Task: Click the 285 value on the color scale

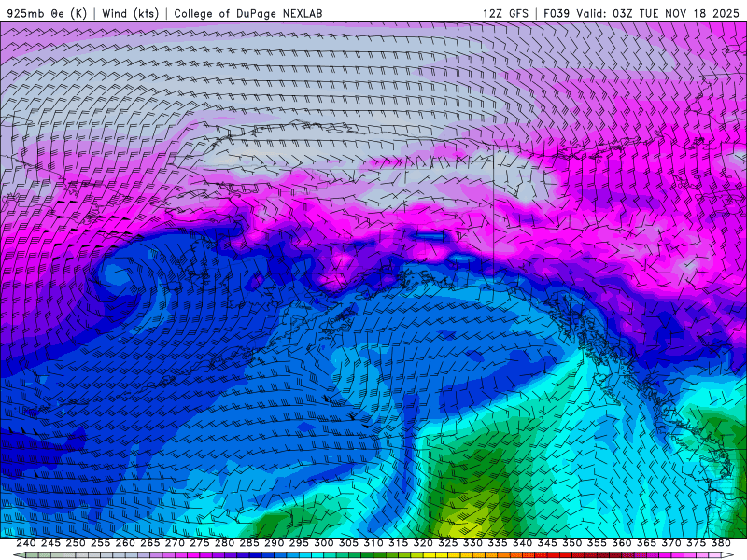Action: [x=249, y=543]
